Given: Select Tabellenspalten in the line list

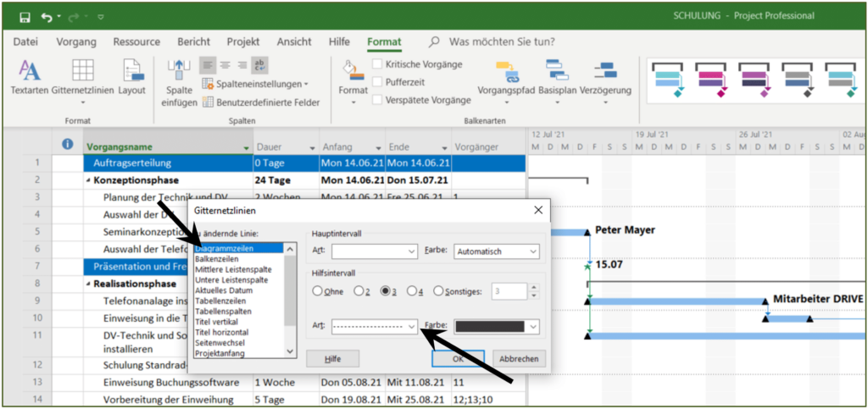Looking at the screenshot, I should (x=223, y=311).
